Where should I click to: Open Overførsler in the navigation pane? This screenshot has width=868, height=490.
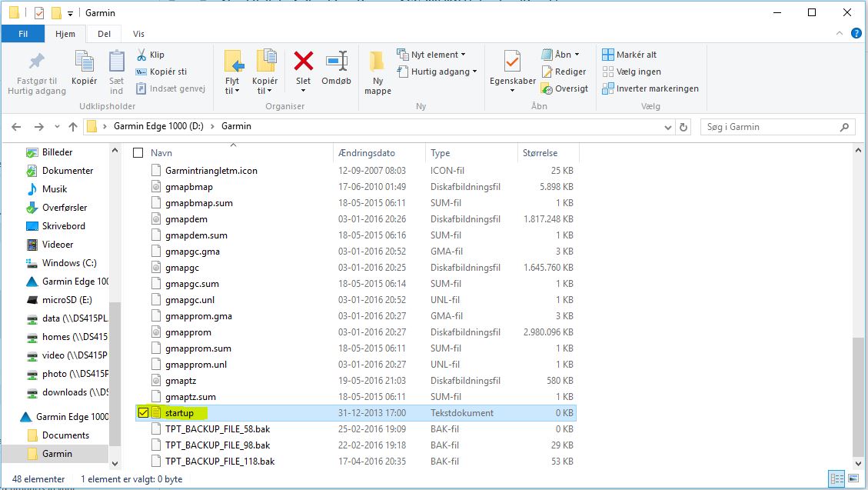(x=65, y=208)
